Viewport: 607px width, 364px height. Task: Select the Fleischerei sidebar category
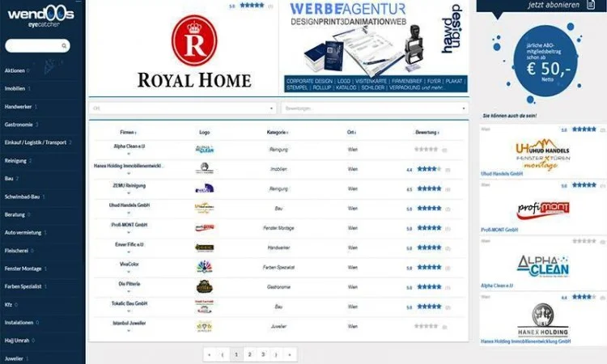(x=16, y=251)
